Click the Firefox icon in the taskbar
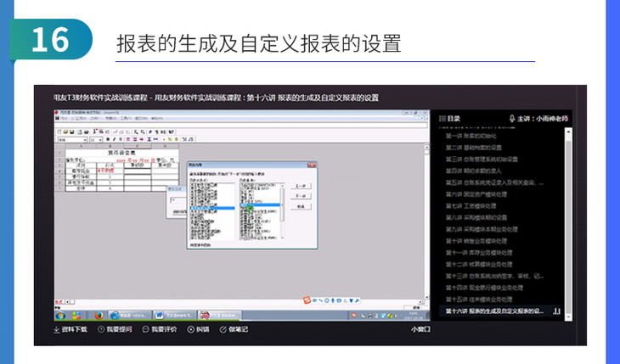Viewport: 620px width, 364px height. pyautogui.click(x=99, y=315)
